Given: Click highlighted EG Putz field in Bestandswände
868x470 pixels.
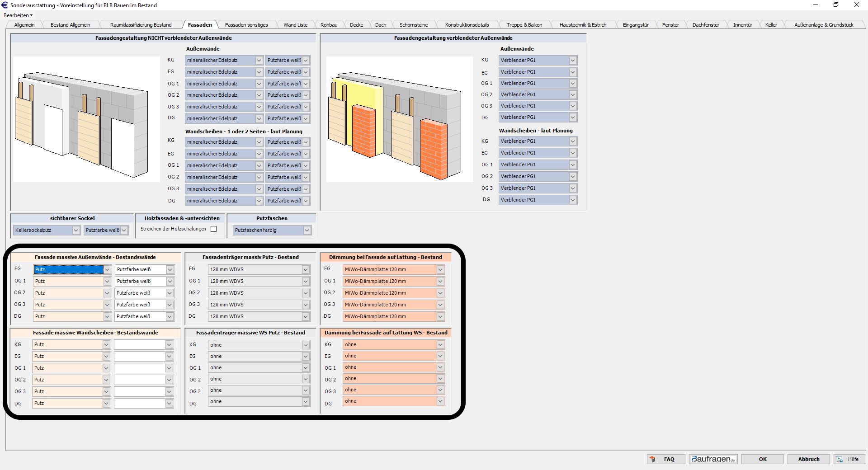Looking at the screenshot, I should (69, 270).
